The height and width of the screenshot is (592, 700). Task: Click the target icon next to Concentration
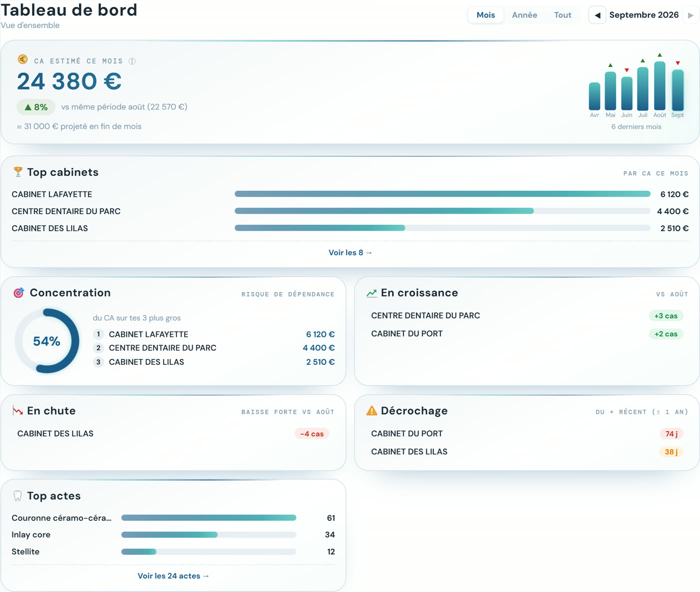[x=18, y=293]
